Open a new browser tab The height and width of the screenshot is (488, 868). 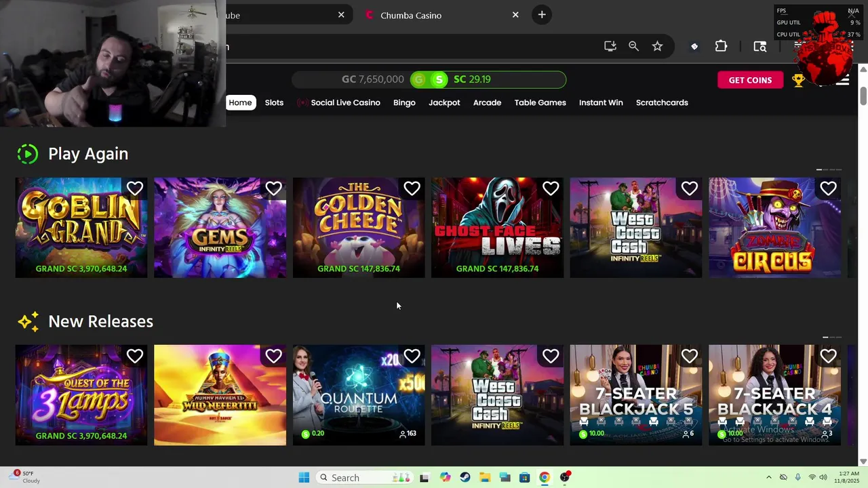tap(541, 15)
